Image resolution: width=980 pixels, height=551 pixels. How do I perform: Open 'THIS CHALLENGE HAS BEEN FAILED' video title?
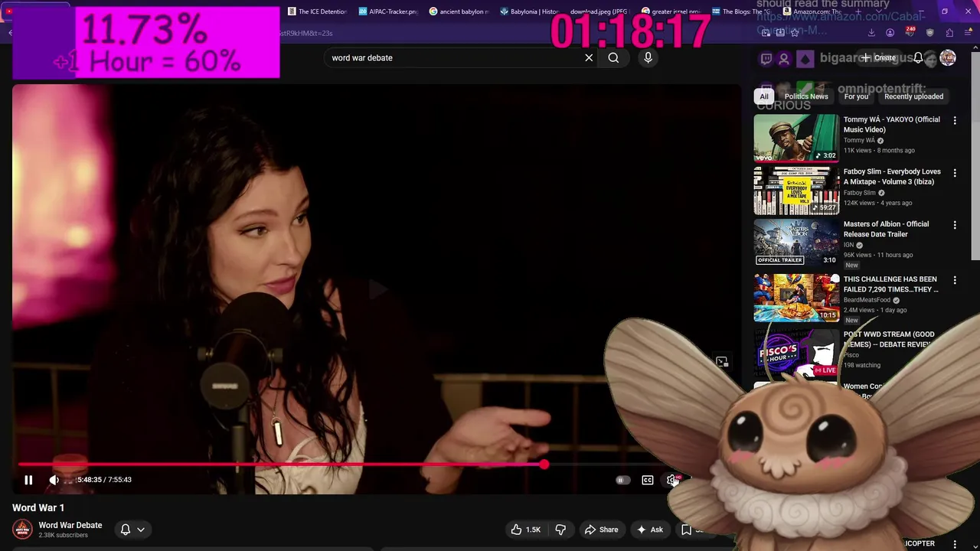click(x=890, y=284)
